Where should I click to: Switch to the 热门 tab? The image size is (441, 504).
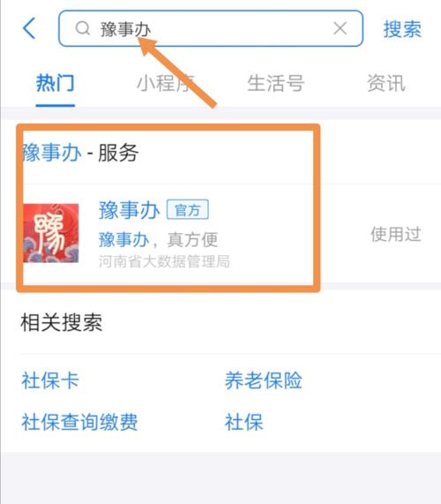[x=56, y=83]
